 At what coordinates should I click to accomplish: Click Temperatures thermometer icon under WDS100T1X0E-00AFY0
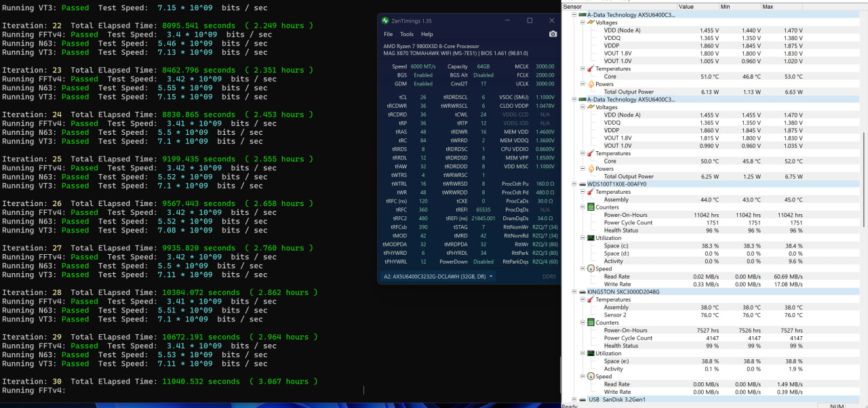pyautogui.click(x=590, y=192)
